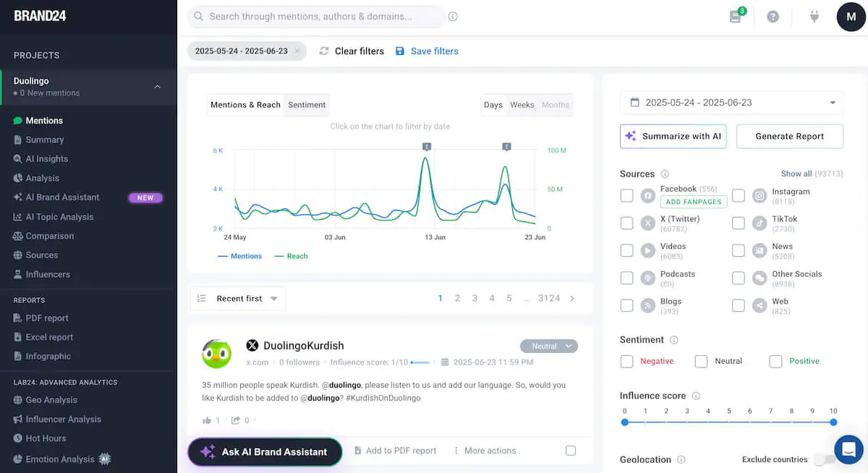868x473 pixels.
Task: Click the Facebook source icon
Action: [x=647, y=195]
